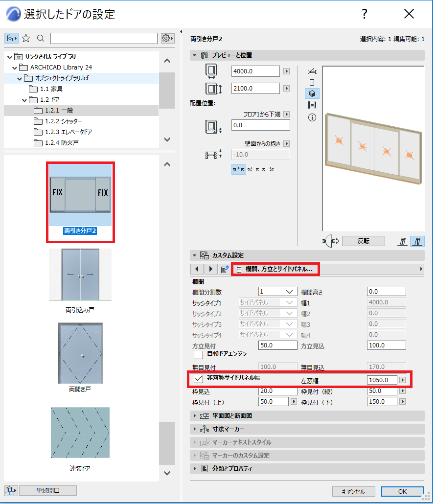Click the library search magnifier icon

(41, 39)
